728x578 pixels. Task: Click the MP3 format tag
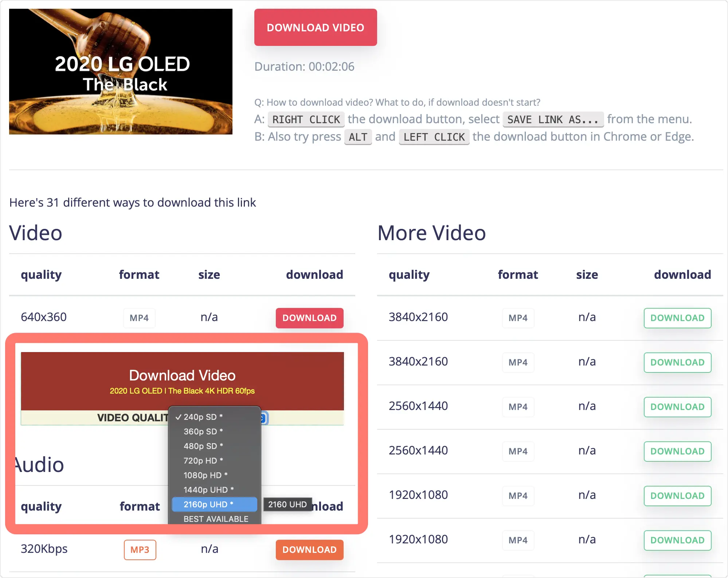coord(140,550)
